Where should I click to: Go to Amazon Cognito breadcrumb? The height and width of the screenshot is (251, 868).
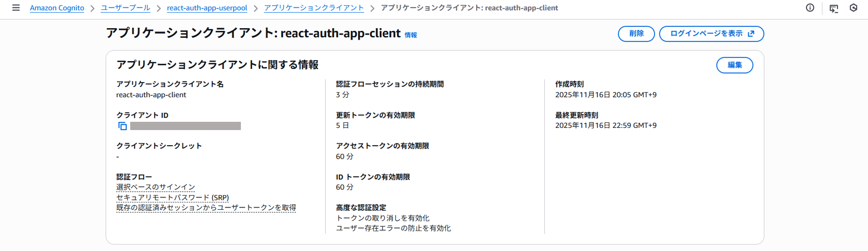tap(57, 8)
